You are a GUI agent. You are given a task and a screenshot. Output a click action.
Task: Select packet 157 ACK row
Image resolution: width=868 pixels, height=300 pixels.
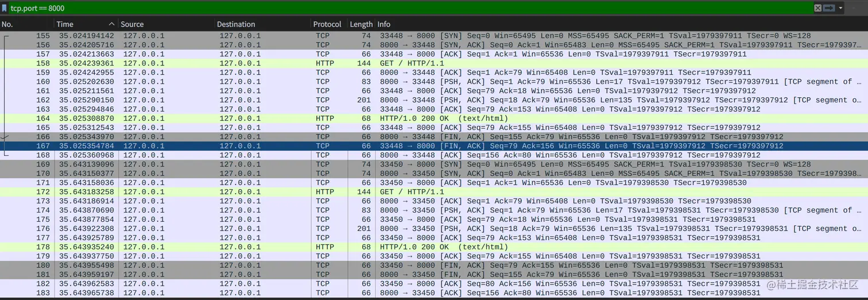[434, 54]
